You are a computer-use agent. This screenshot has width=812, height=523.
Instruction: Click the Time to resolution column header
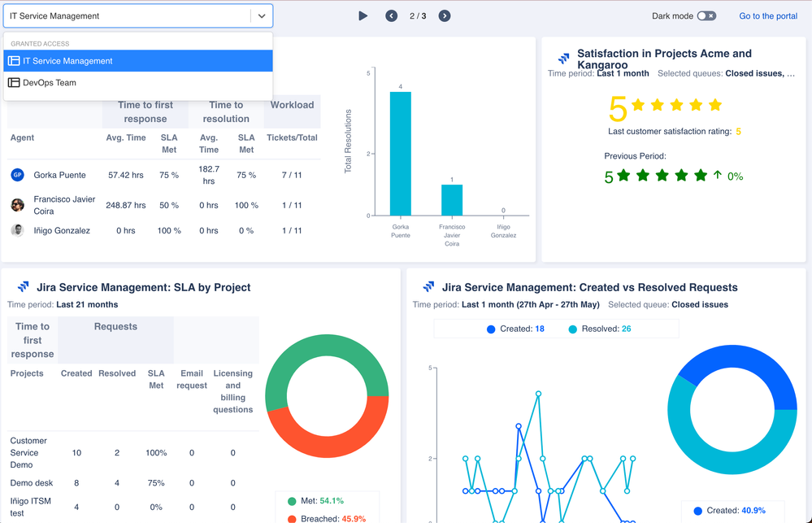[226, 111]
